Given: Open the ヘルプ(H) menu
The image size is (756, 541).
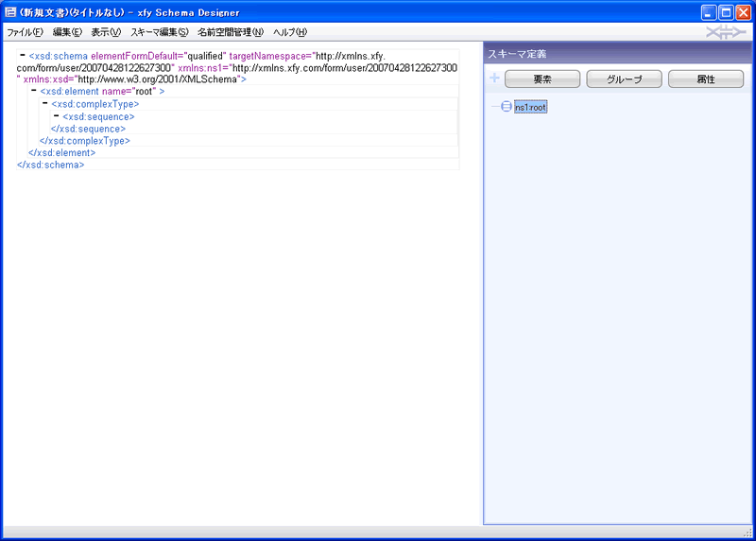Looking at the screenshot, I should coord(290,32).
